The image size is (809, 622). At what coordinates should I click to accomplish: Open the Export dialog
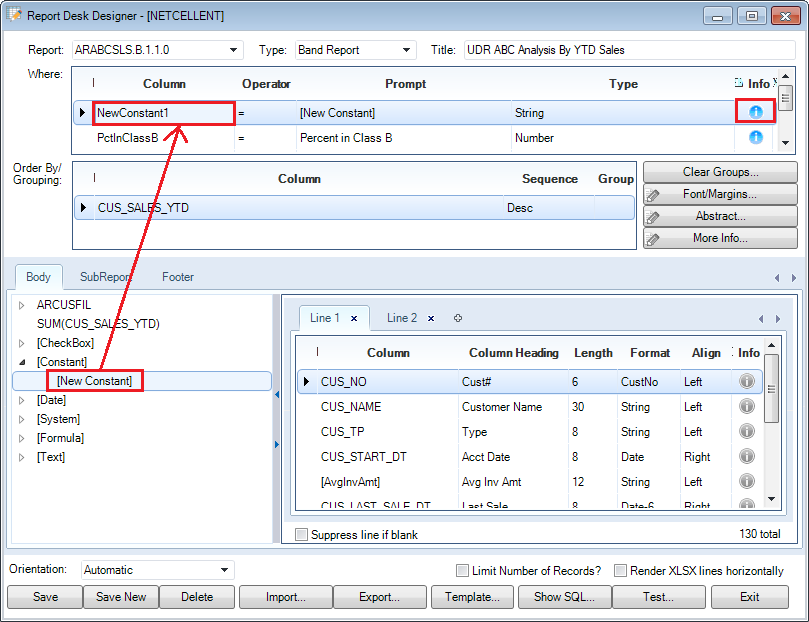coord(380,597)
